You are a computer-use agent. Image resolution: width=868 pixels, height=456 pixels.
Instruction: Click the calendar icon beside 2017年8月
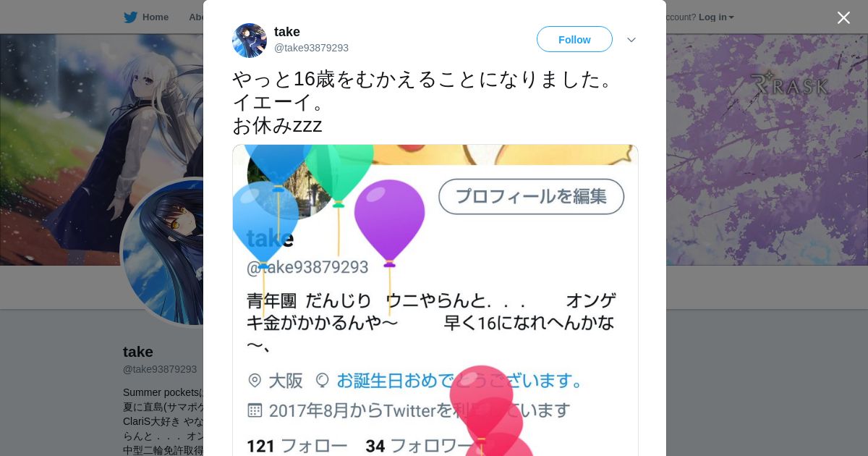255,410
